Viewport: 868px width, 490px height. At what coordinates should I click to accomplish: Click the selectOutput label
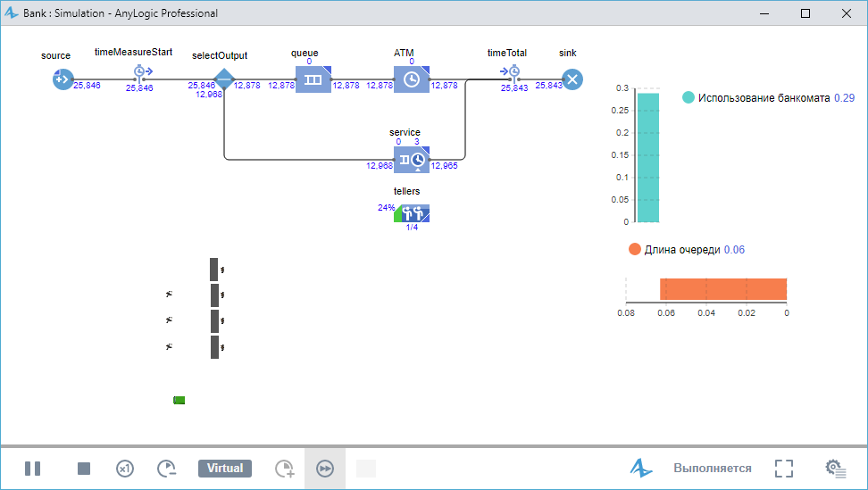(x=220, y=56)
